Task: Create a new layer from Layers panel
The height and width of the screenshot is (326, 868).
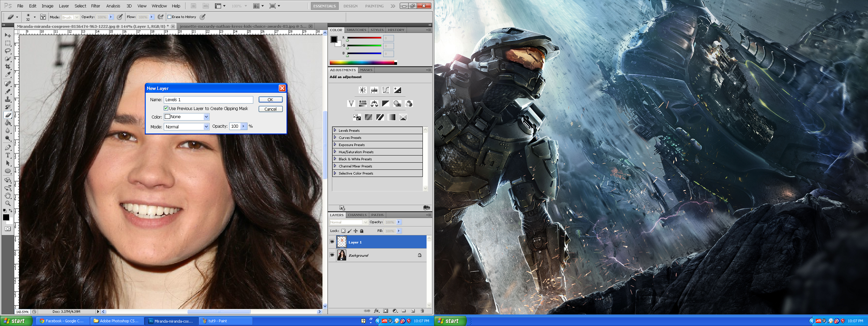Action: pos(413,311)
